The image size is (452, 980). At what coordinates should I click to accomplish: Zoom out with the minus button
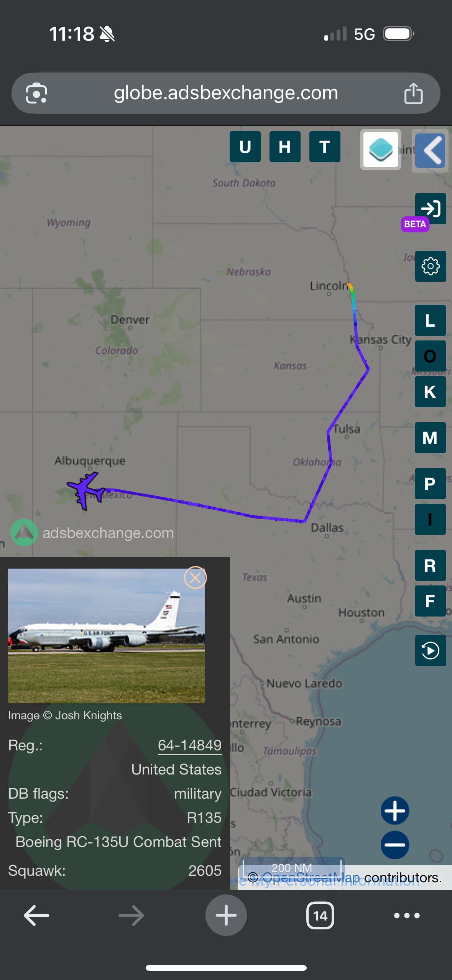395,845
